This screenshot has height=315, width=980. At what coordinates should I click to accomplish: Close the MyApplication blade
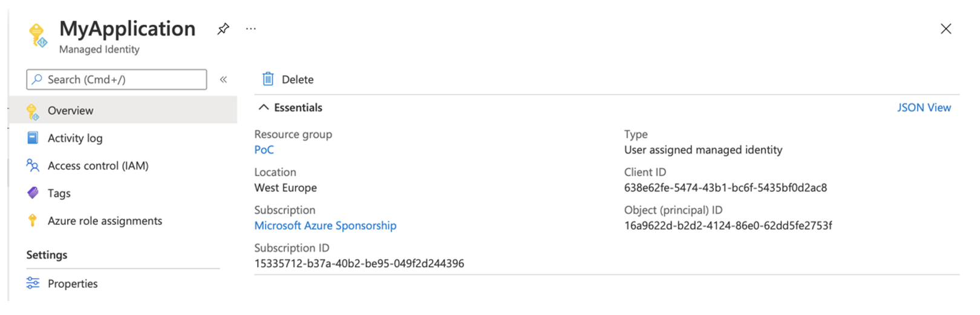click(x=946, y=28)
